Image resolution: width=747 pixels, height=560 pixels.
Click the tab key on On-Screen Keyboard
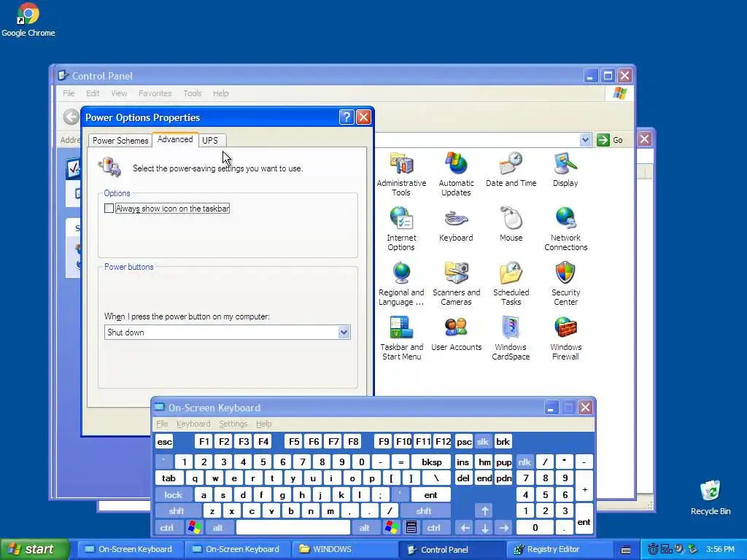point(169,478)
